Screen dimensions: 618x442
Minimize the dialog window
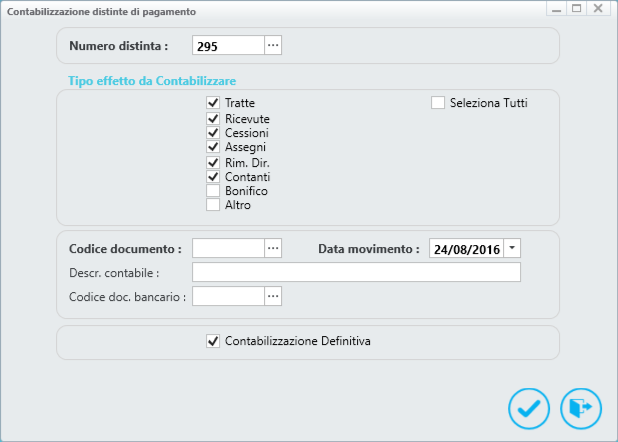coord(556,8)
